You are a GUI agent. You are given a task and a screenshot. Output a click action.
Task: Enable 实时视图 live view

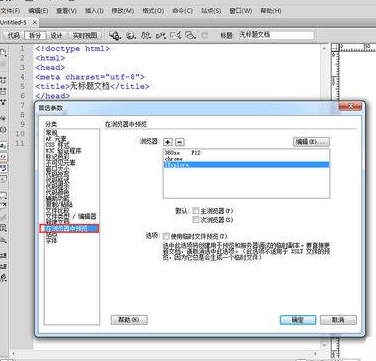[85, 35]
